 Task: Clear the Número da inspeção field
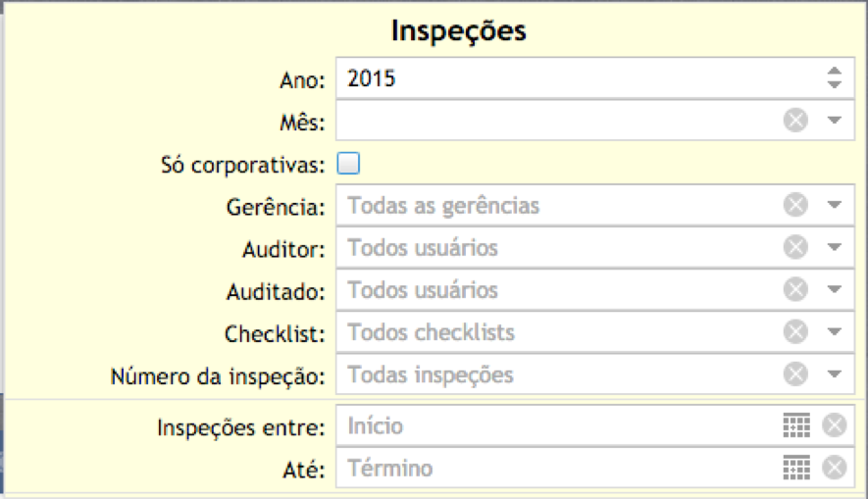coord(795,374)
